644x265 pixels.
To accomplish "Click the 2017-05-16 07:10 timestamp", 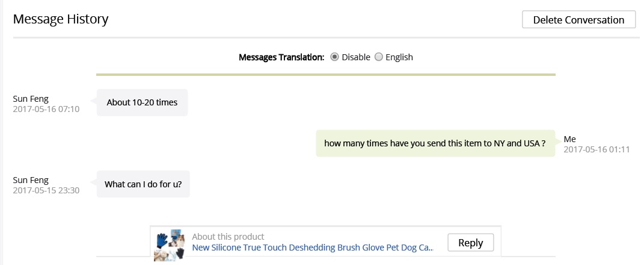I will click(x=46, y=109).
